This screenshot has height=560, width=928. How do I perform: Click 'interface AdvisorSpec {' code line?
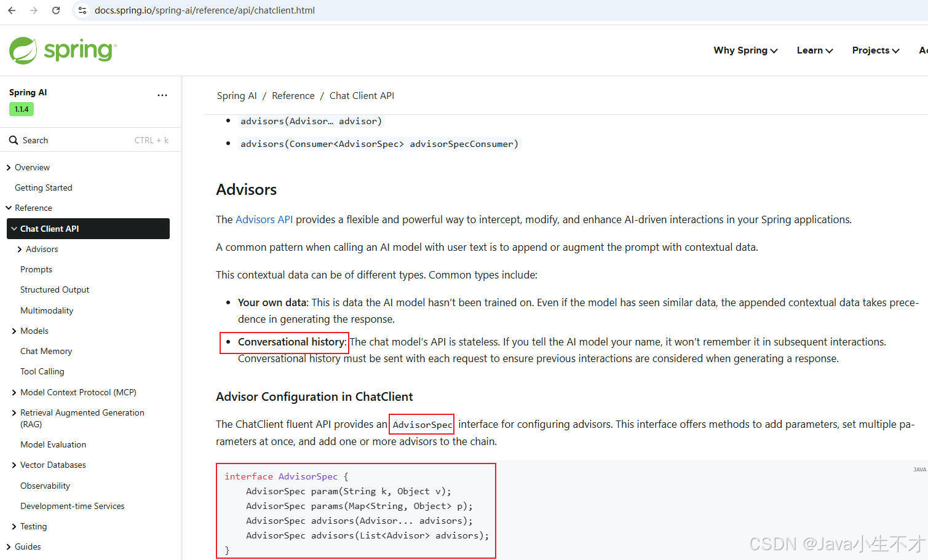tap(287, 476)
